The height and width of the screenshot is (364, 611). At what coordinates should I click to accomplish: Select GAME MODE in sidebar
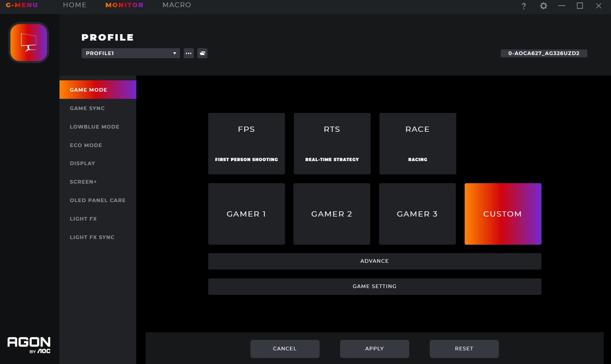(x=98, y=90)
